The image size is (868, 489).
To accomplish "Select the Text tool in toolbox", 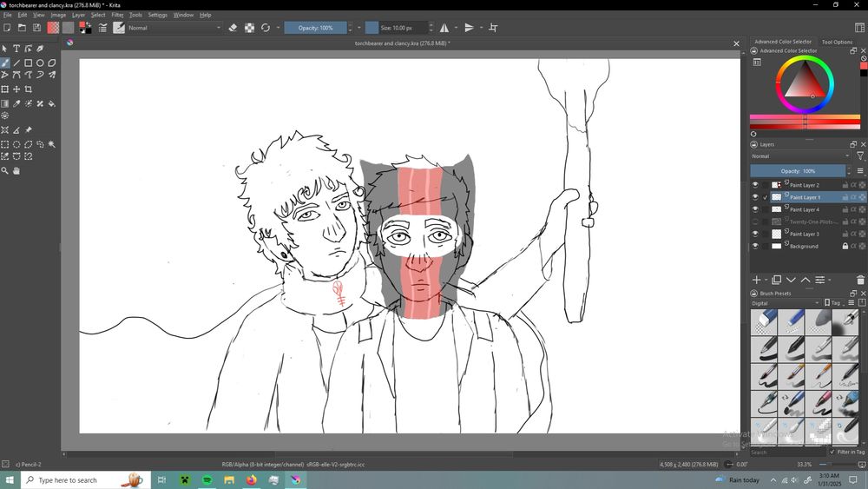I will click(16, 49).
